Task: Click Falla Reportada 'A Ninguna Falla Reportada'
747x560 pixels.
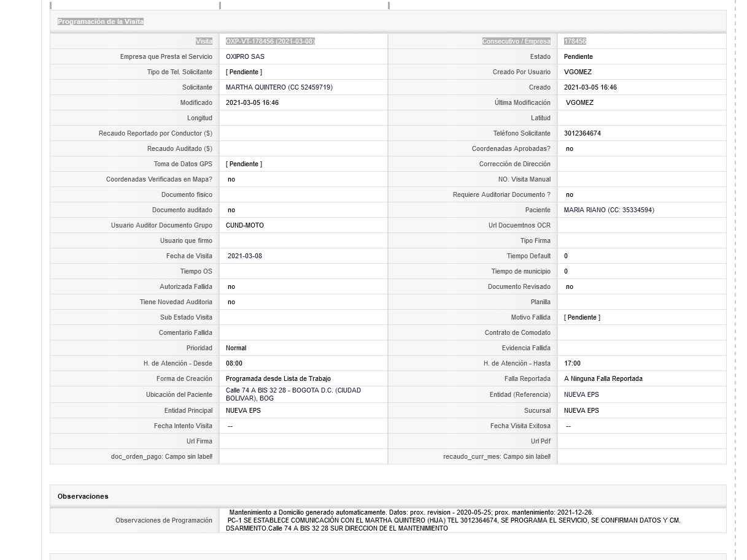Action: point(603,378)
